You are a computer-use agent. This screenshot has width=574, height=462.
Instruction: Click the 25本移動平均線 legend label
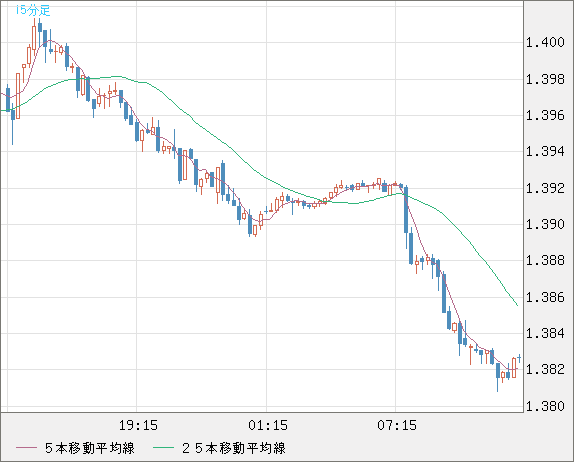(x=234, y=448)
